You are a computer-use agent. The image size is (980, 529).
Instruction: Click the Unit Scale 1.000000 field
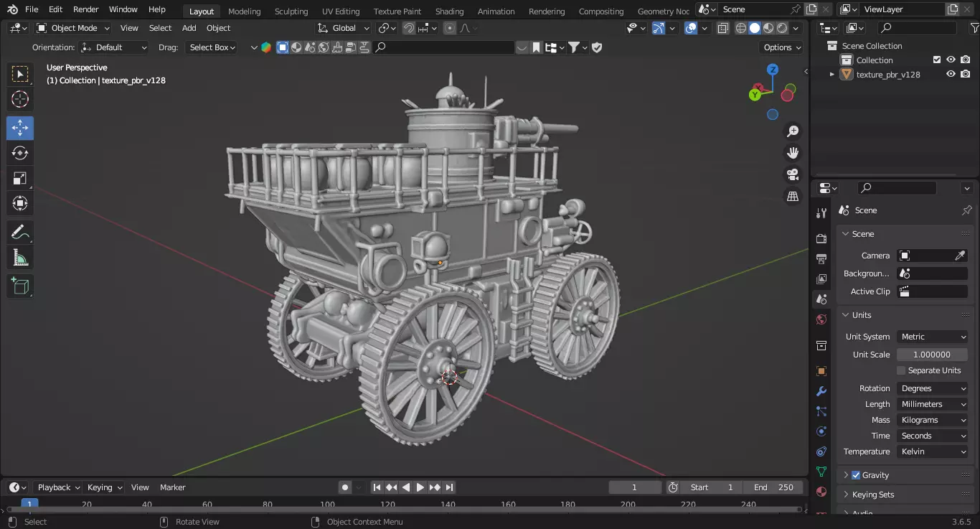[932, 355]
